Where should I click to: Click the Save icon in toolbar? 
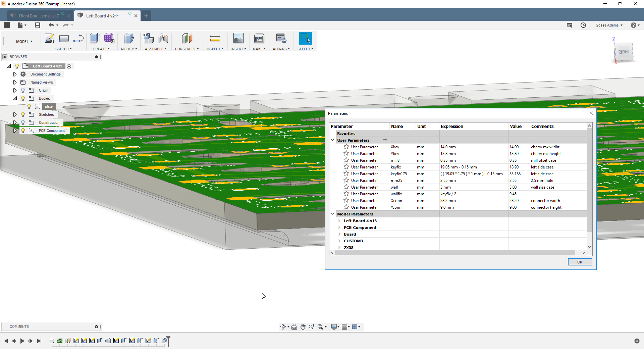point(38,25)
